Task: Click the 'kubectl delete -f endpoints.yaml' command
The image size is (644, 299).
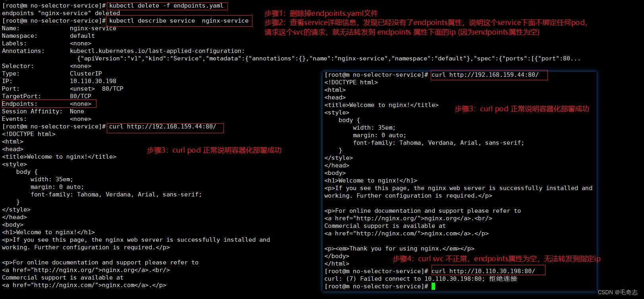Action: (166, 6)
